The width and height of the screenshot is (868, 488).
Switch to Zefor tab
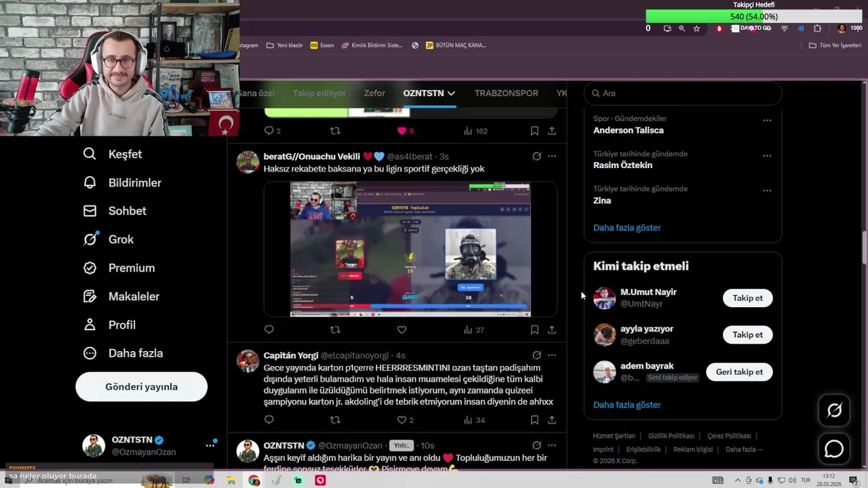[x=374, y=93]
